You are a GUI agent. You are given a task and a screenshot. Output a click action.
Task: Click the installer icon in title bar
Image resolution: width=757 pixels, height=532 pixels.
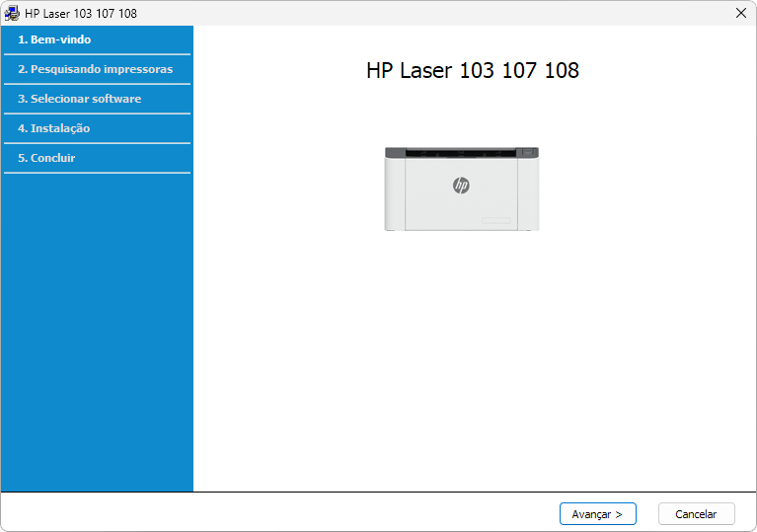click(12, 13)
